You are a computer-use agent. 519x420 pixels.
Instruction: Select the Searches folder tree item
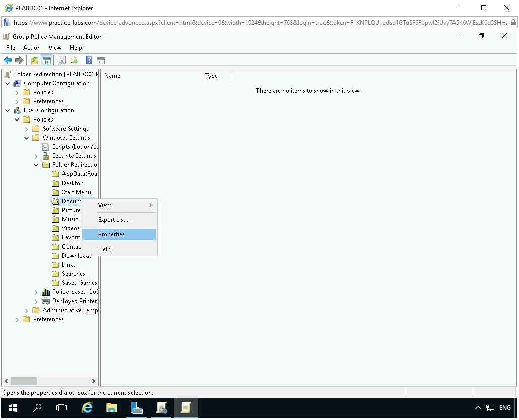pos(73,274)
